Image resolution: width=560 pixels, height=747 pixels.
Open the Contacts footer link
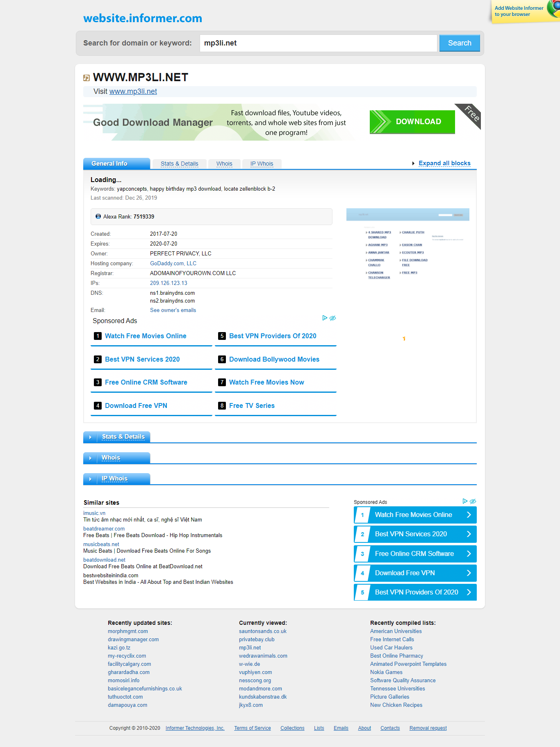pos(390,728)
